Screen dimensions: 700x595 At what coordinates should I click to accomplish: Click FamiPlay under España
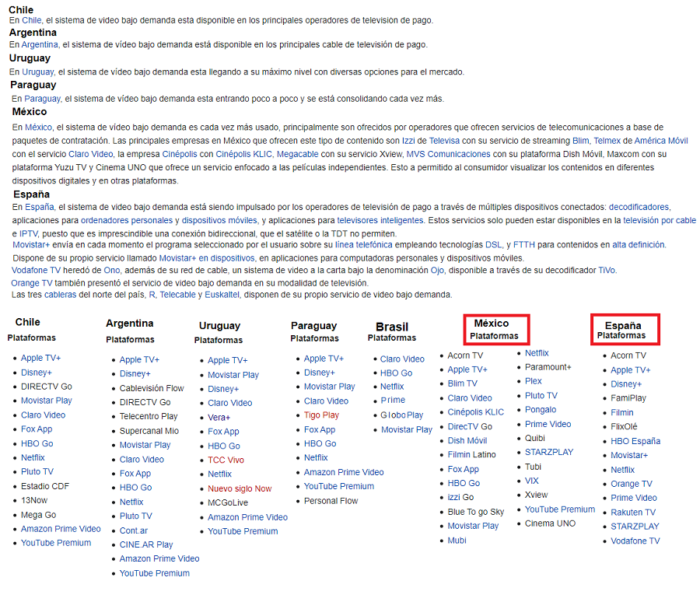(628, 398)
